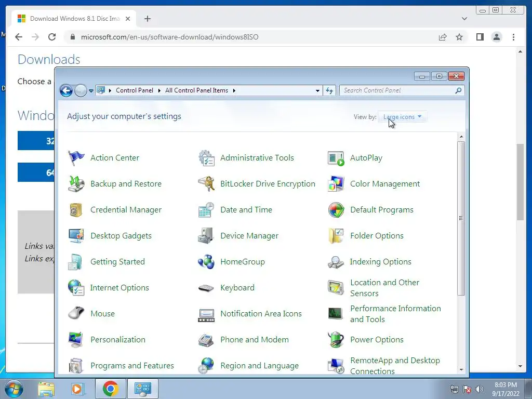This screenshot has height=399, width=532.
Task: Click All Control Panel Items breadcrumb
Action: click(196, 90)
